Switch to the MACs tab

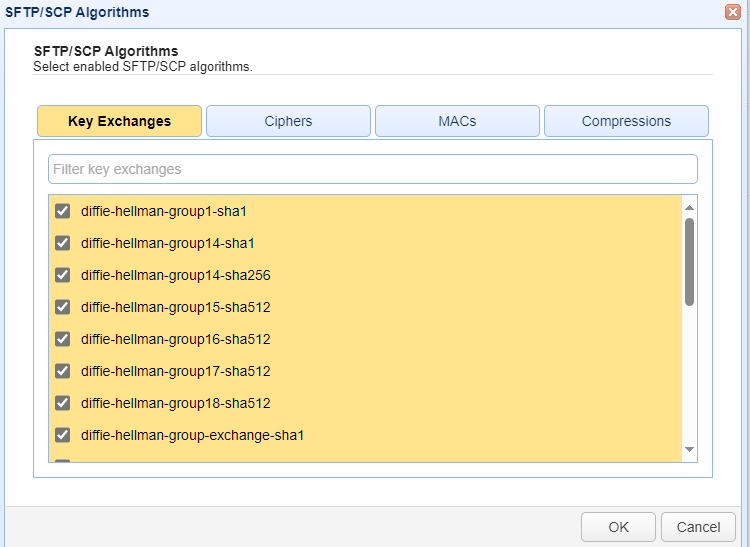[457, 121]
